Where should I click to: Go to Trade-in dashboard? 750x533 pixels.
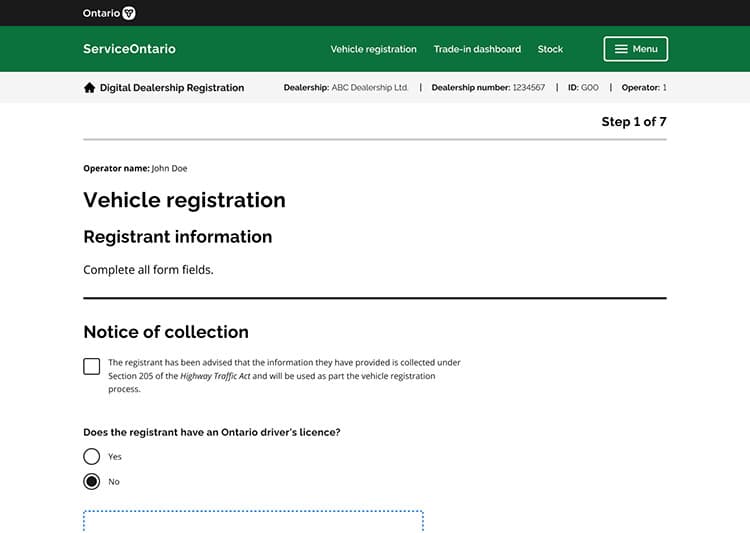pyautogui.click(x=477, y=49)
